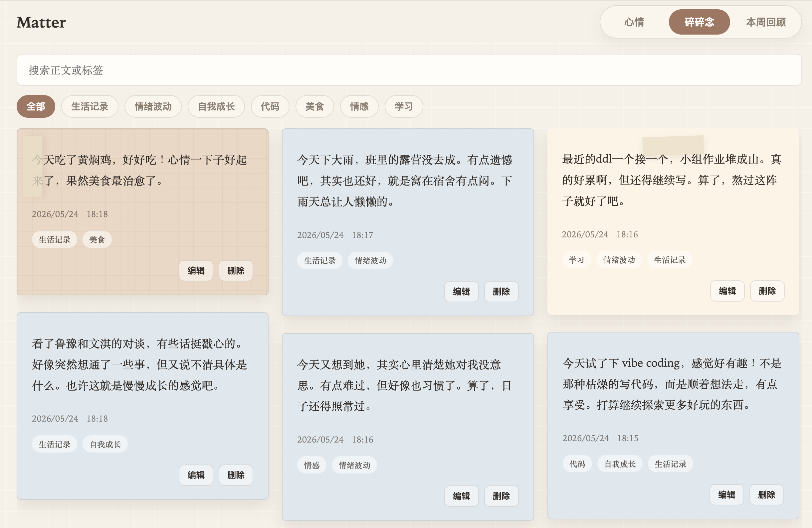
Task: Select the 全部 filter chip
Action: tap(36, 106)
